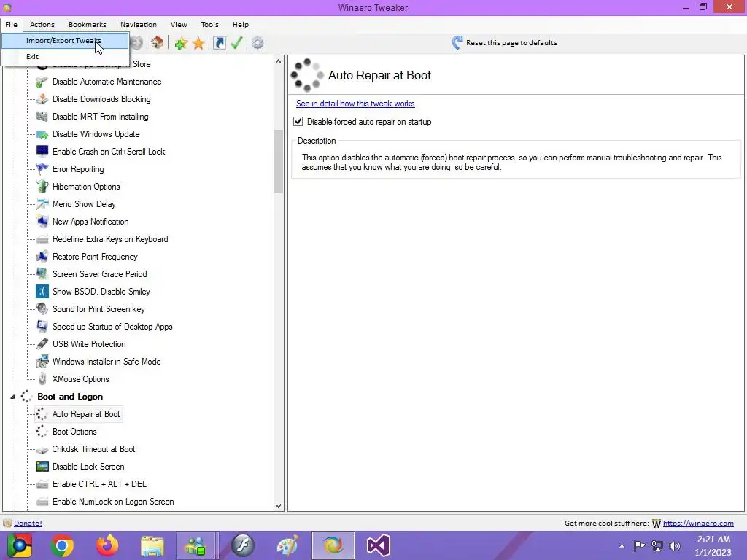
Task: Click the XMouse Options mouse icon
Action: pos(42,379)
